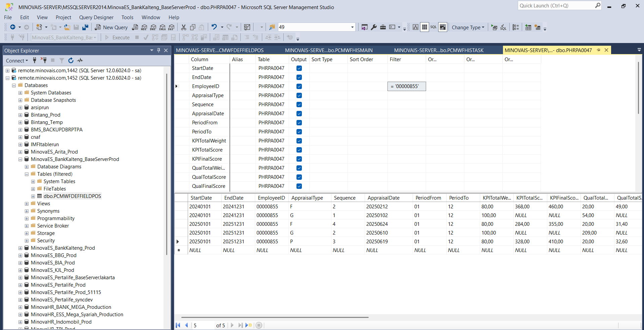This screenshot has height=330, width=644.
Task: Open the Toolbox icon in toolbar
Action: (x=383, y=27)
